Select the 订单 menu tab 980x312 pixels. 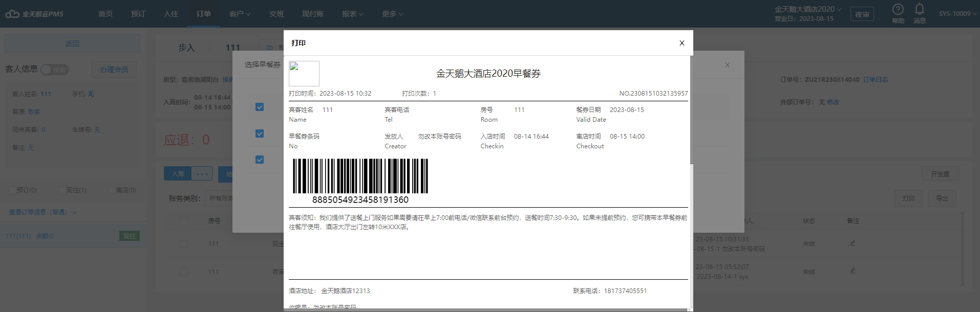click(x=204, y=14)
